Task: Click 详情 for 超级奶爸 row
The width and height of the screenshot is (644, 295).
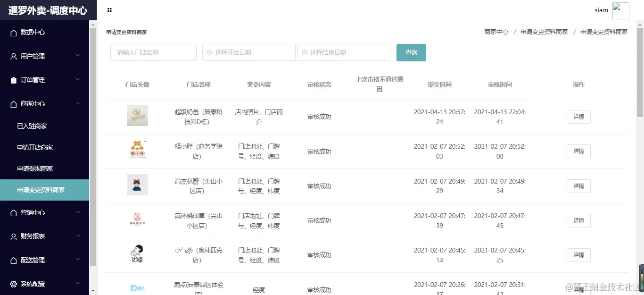Action: (x=578, y=117)
